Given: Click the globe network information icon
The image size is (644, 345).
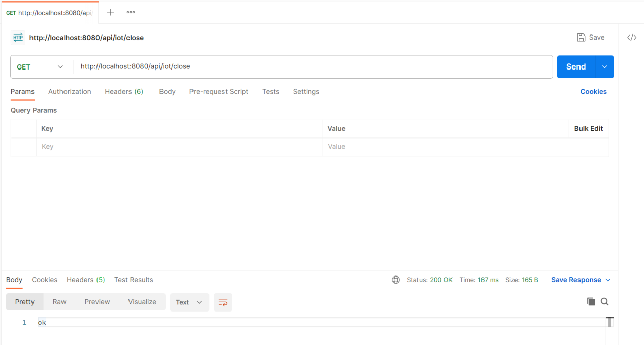Looking at the screenshot, I should 396,280.
